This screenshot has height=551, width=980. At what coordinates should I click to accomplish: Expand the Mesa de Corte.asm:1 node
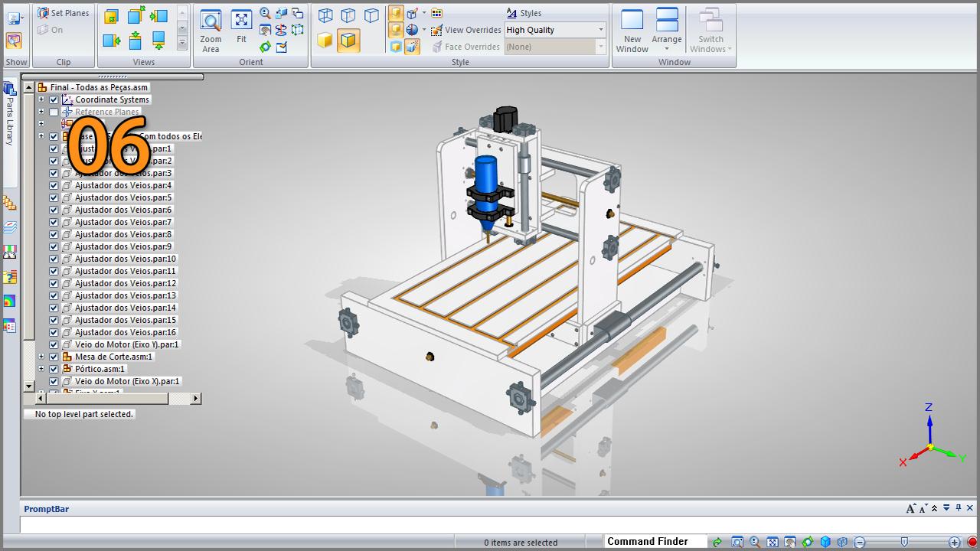click(41, 357)
